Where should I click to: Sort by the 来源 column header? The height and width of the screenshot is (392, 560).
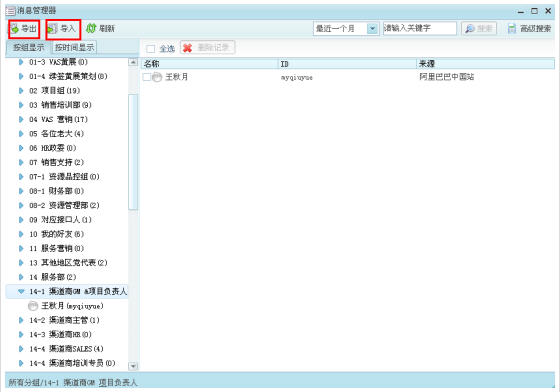point(486,64)
